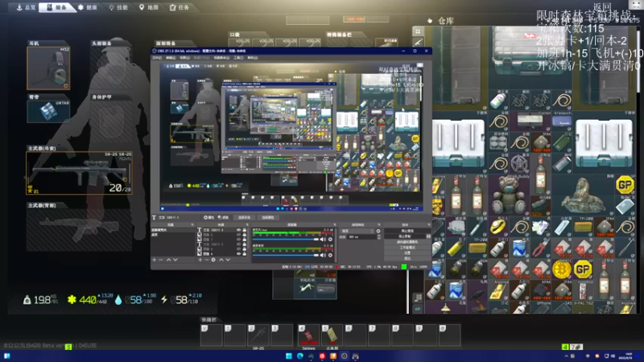Open source properties gear in sources toolbar
The height and width of the screenshot is (362, 644).
click(x=213, y=260)
